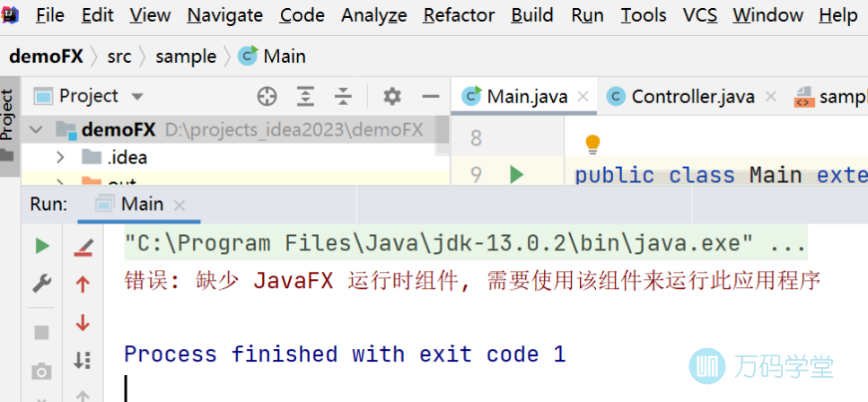Close the Main.java editor tab
868x402 pixels.
pos(583,97)
